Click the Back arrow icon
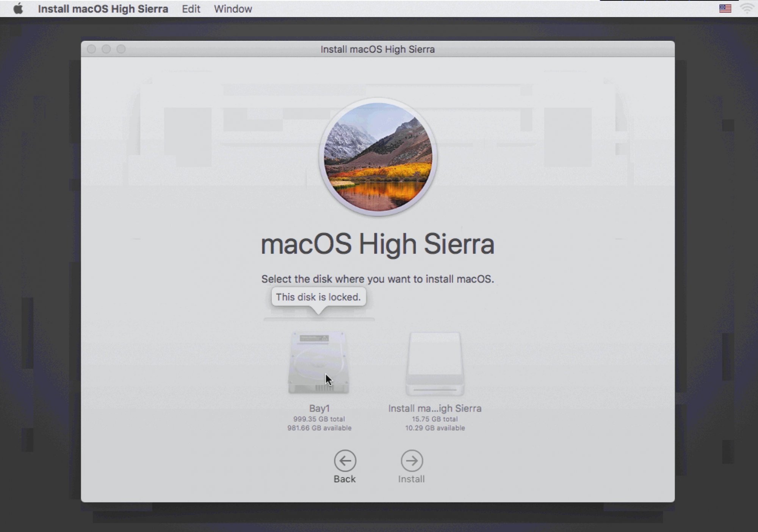The height and width of the screenshot is (532, 758). coord(345,460)
